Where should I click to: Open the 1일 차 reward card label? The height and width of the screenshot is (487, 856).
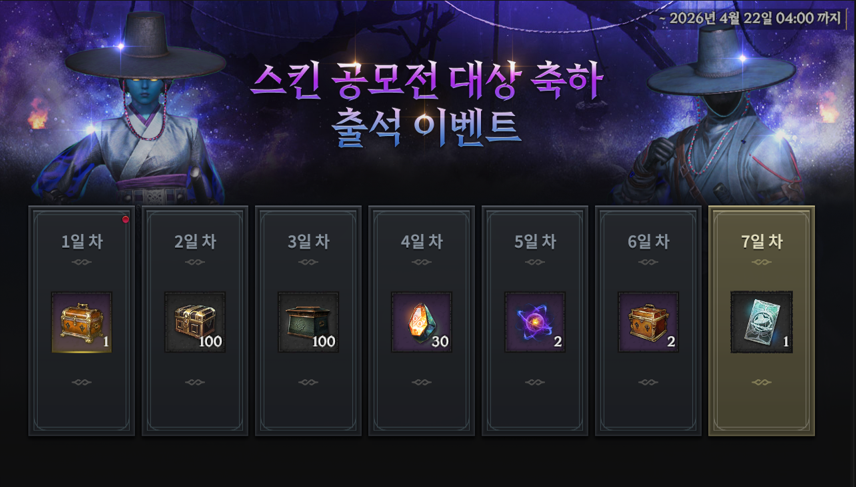pos(82,242)
